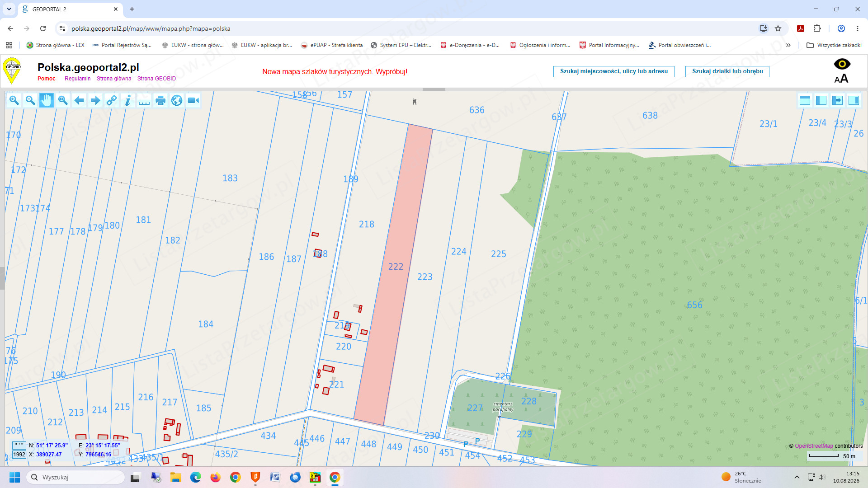Expand the hidden bookmarks chevron
Image resolution: width=868 pixels, height=488 pixels.
coord(788,45)
